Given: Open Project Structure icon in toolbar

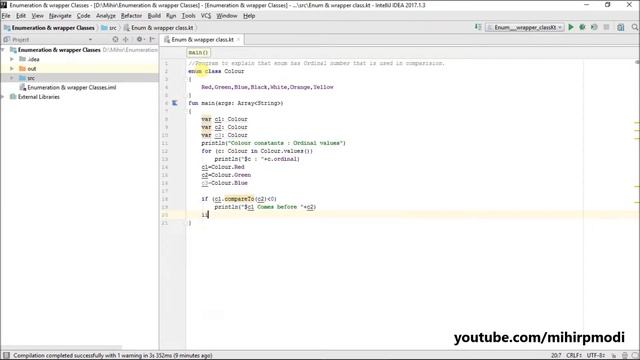Looking at the screenshot, I should pyautogui.click(x=621, y=27).
